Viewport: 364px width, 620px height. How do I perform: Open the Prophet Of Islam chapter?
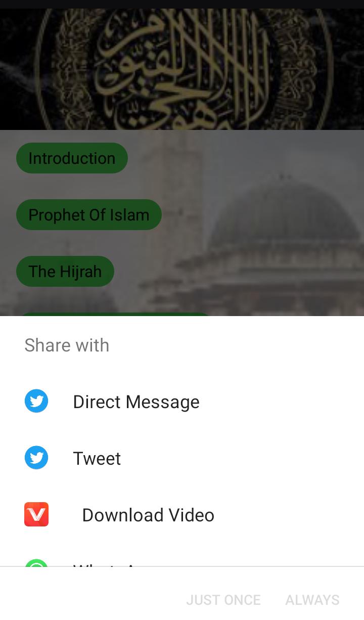click(x=89, y=215)
